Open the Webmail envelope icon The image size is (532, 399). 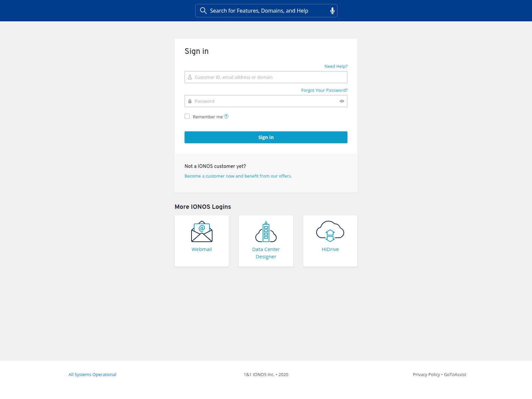(202, 231)
